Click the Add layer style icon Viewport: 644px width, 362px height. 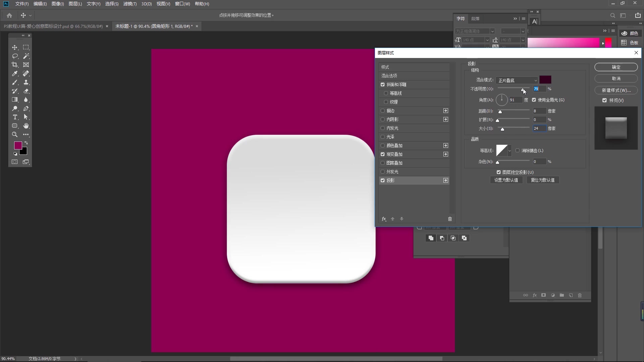(x=535, y=295)
